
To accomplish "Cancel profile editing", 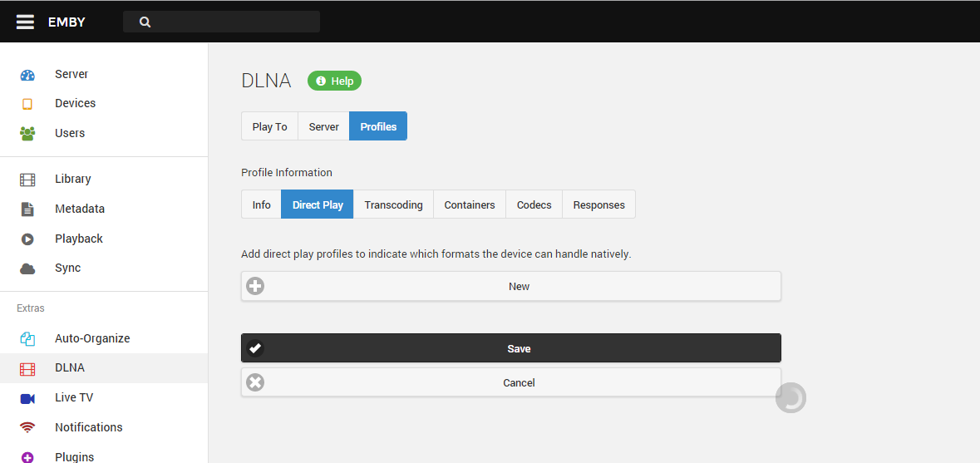I will (511, 382).
